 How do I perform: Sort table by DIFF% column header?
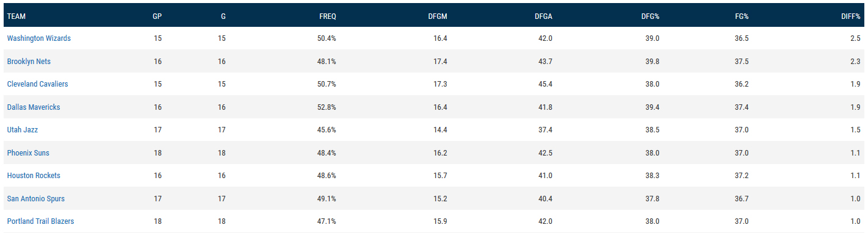851,15
